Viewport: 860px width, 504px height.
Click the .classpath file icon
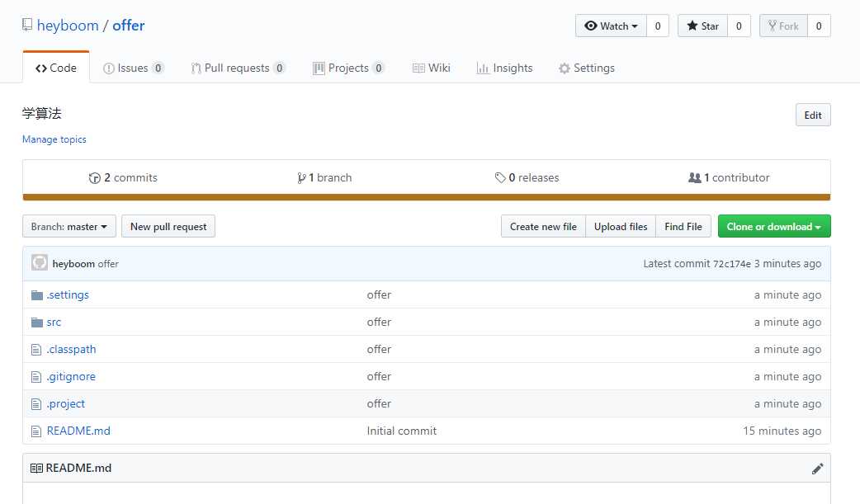pos(36,350)
